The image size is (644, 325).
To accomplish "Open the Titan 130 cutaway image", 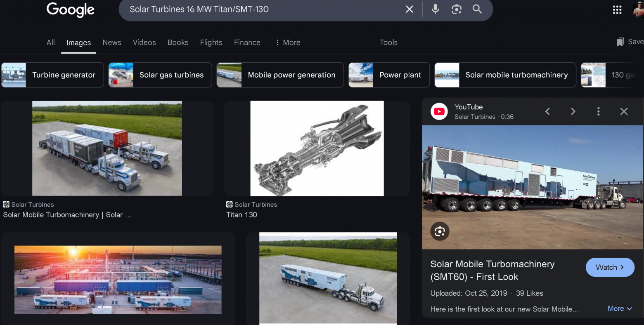I will coord(317,148).
